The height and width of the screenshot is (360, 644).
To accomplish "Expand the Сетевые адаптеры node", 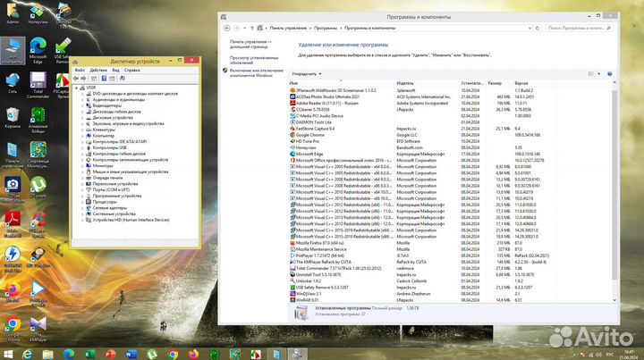I will pos(83,207).
